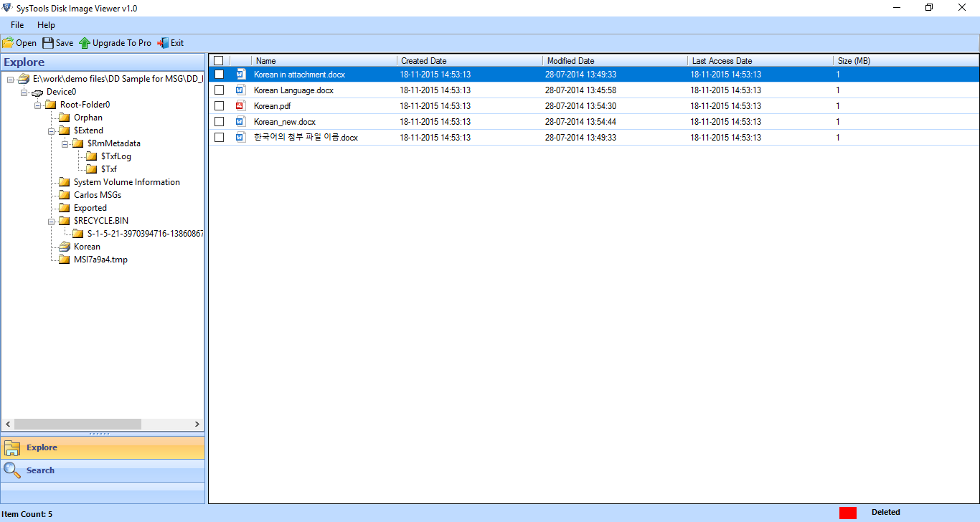Collapse the E:\work\demo files root node
Viewport: 980px width, 522px height.
click(10, 79)
